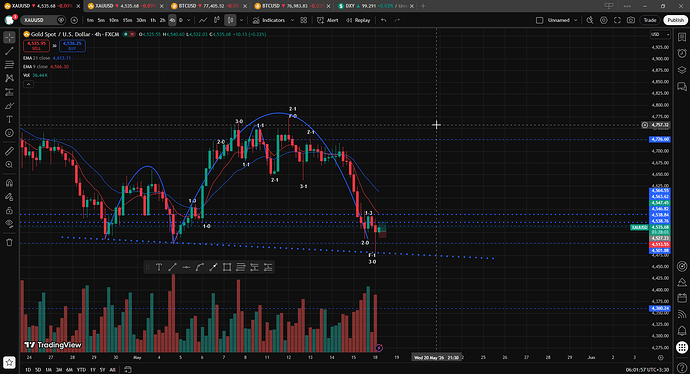Screen dimensions: 690x374
Task: Select the 4h timeframe button
Action: tap(172, 20)
